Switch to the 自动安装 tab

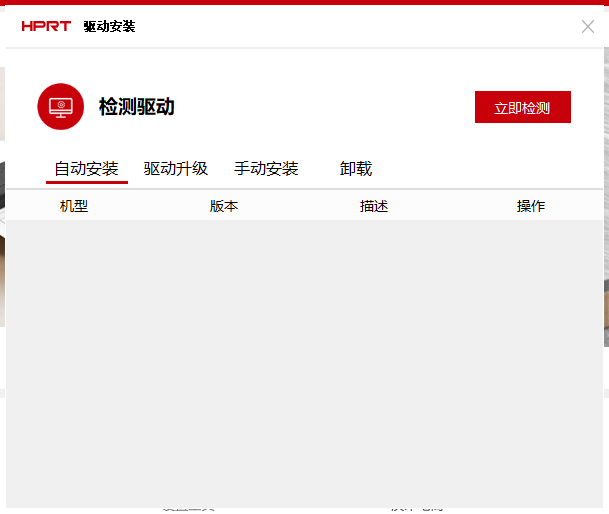click(x=87, y=169)
